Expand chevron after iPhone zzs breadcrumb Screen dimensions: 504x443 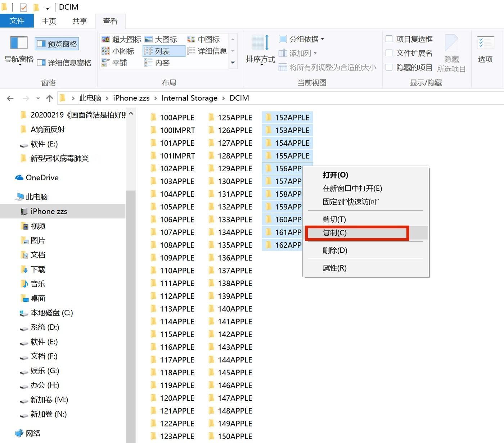[x=156, y=98]
